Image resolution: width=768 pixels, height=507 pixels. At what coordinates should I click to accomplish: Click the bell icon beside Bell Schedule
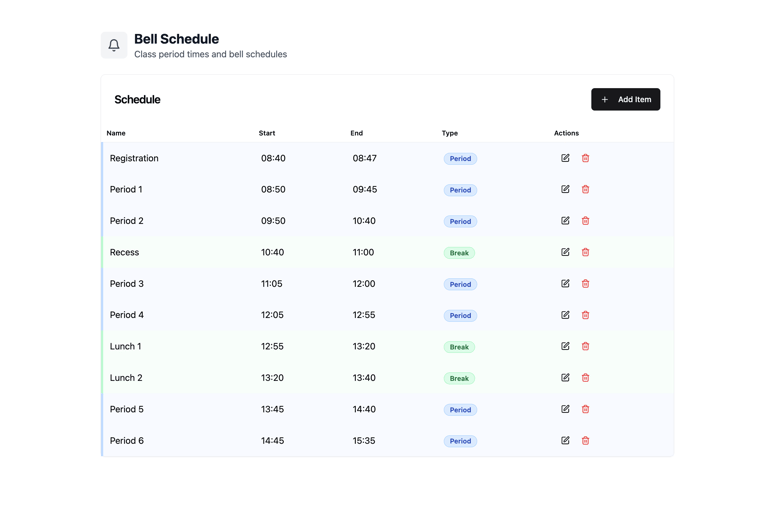(114, 45)
